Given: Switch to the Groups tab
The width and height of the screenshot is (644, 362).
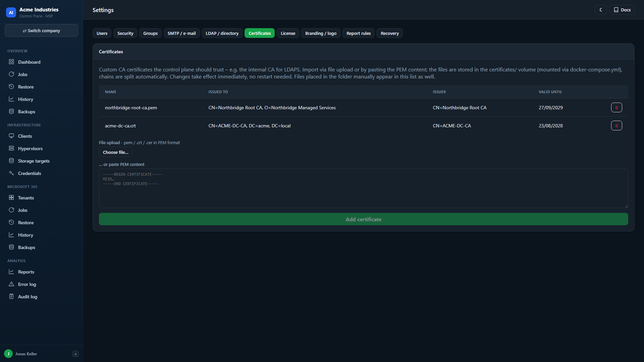Looking at the screenshot, I should [x=150, y=33].
